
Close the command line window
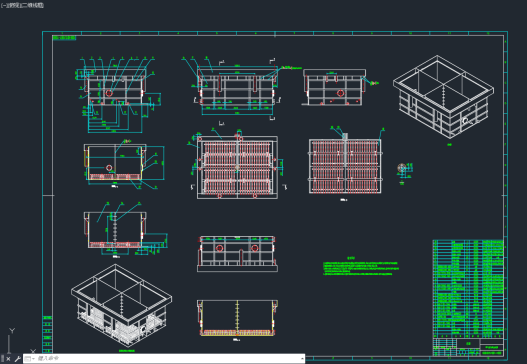[8, 359]
